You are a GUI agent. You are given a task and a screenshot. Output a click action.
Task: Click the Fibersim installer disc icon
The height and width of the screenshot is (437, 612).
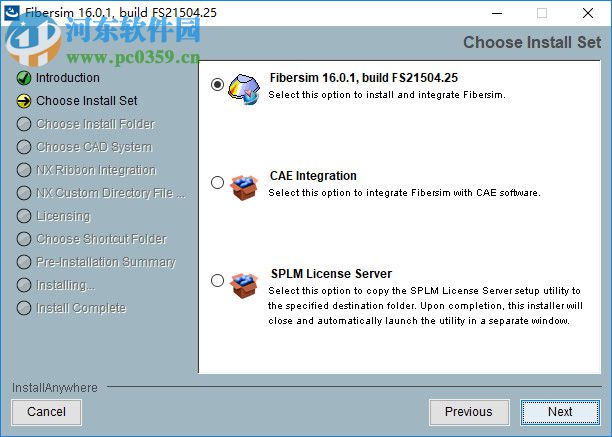coord(244,89)
